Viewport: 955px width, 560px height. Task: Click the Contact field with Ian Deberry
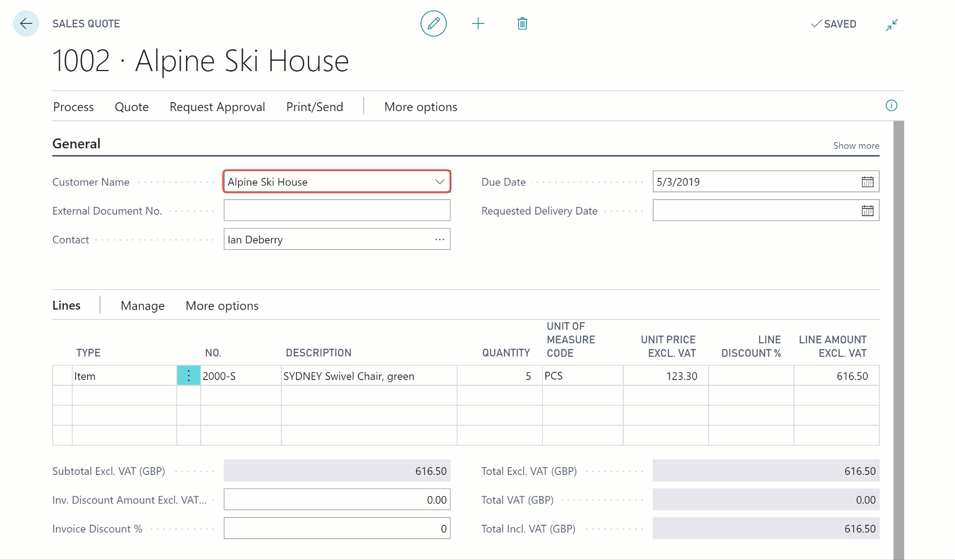337,240
